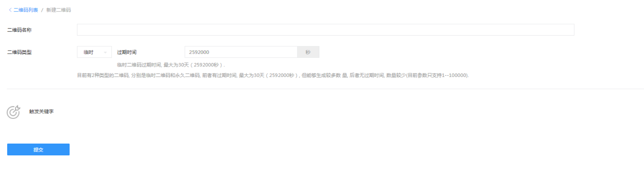
Task: Click the 二维码名称 field label
Action: click(20, 30)
